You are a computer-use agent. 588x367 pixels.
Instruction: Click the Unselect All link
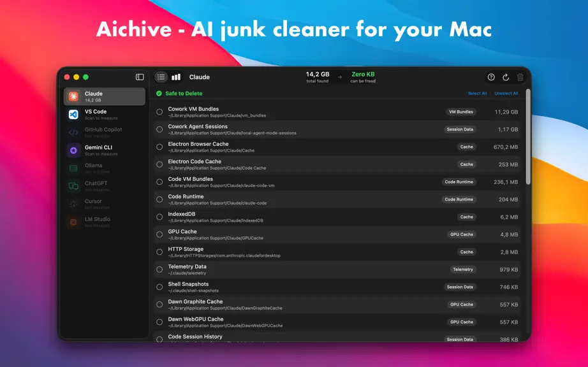click(x=506, y=94)
